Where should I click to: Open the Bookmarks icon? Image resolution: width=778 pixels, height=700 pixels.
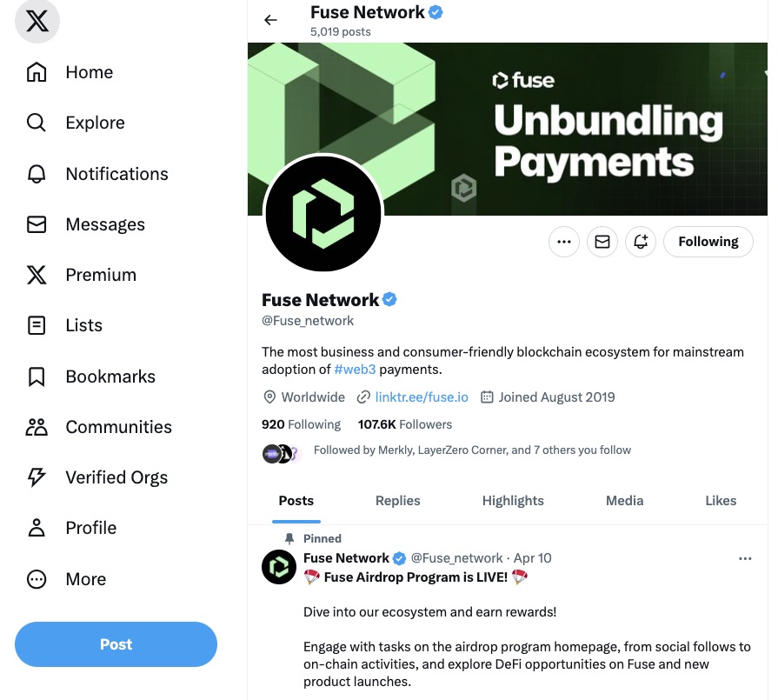pos(37,377)
